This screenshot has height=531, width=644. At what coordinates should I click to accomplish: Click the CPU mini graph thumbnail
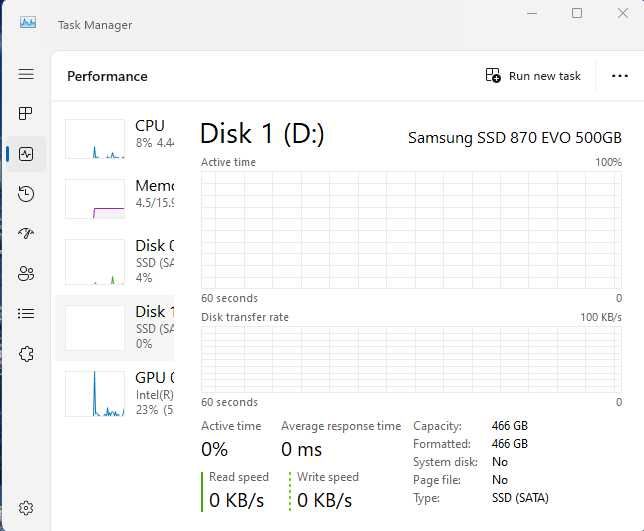click(95, 139)
